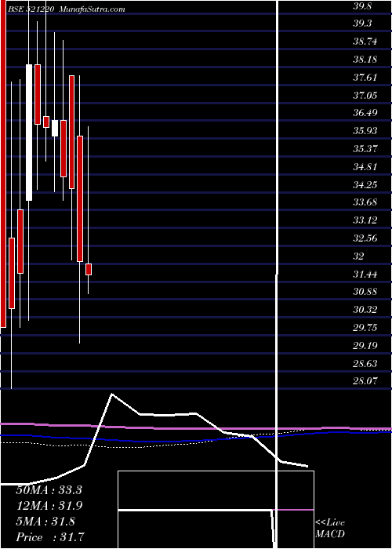Click the 33.68 price axis label
This screenshot has height=549, width=392.
click(365, 202)
